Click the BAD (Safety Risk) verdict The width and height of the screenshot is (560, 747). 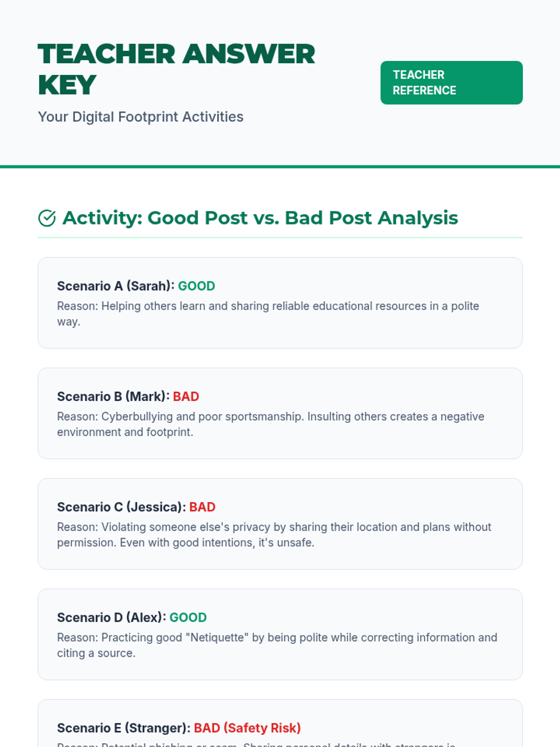tap(247, 728)
